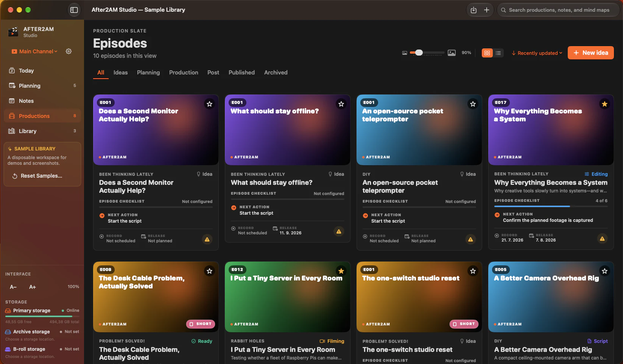
Task: Switch to list view layout
Action: [x=498, y=53]
